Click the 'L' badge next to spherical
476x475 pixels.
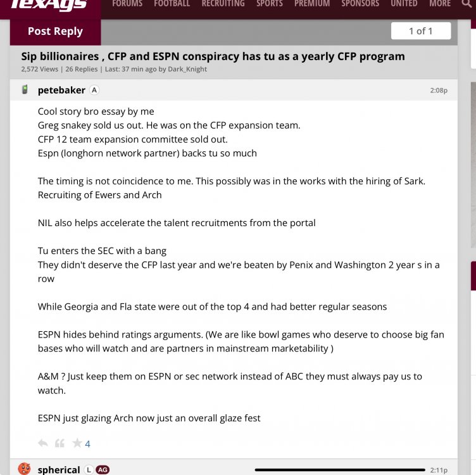point(89,470)
